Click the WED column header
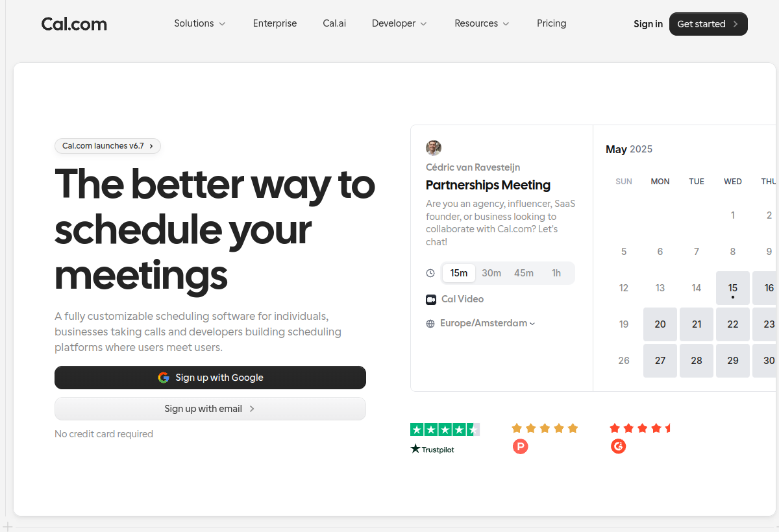This screenshot has width=779, height=532. pyautogui.click(x=733, y=182)
